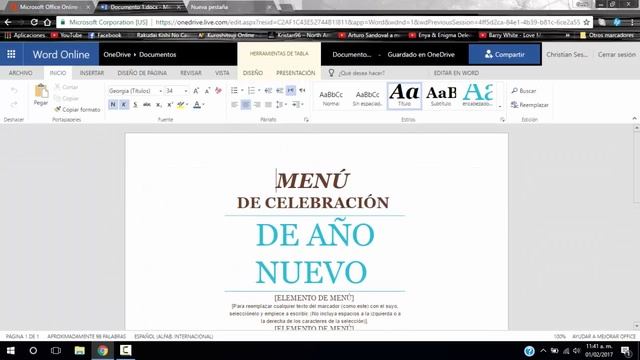
Task: Open numbering style dropdown
Action: click(259, 90)
